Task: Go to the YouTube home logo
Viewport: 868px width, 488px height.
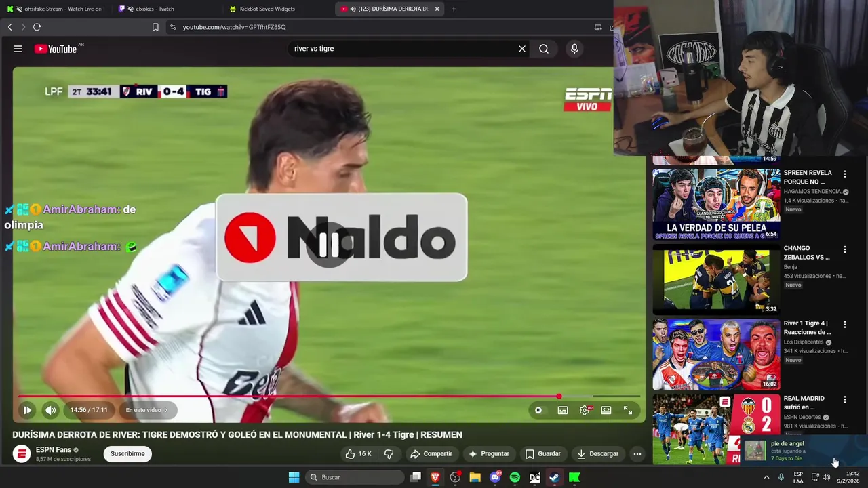Action: click(56, 49)
